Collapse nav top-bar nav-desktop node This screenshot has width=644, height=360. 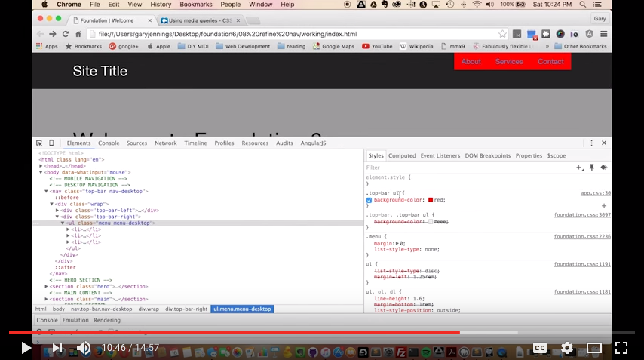(x=46, y=192)
